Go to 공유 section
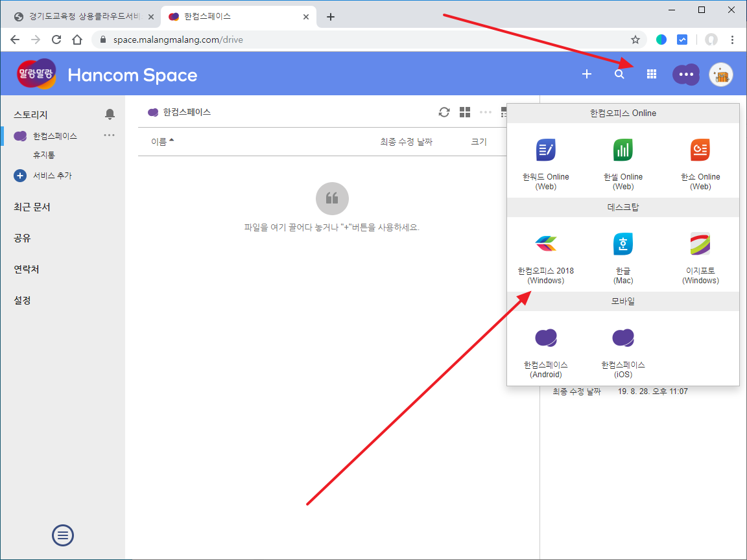 [22, 238]
